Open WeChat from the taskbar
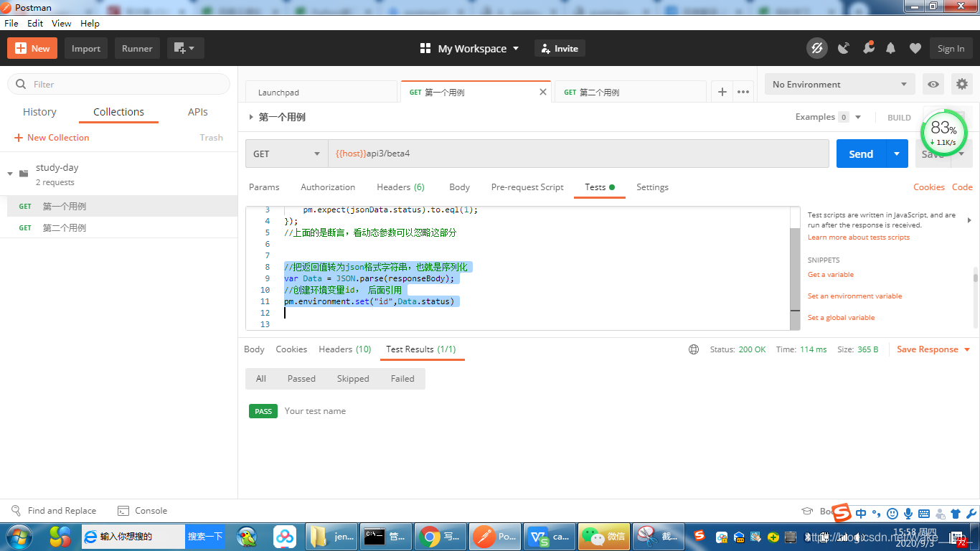The width and height of the screenshot is (980, 551). pyautogui.click(x=603, y=536)
